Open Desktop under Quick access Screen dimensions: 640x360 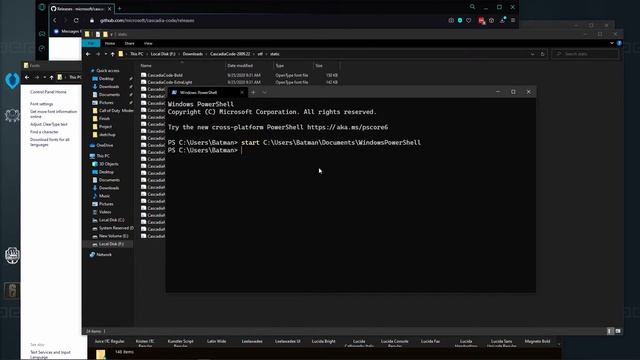click(x=106, y=78)
